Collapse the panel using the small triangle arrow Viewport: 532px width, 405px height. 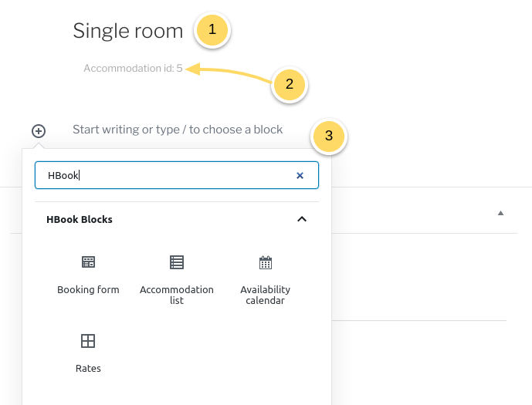pyautogui.click(x=500, y=212)
